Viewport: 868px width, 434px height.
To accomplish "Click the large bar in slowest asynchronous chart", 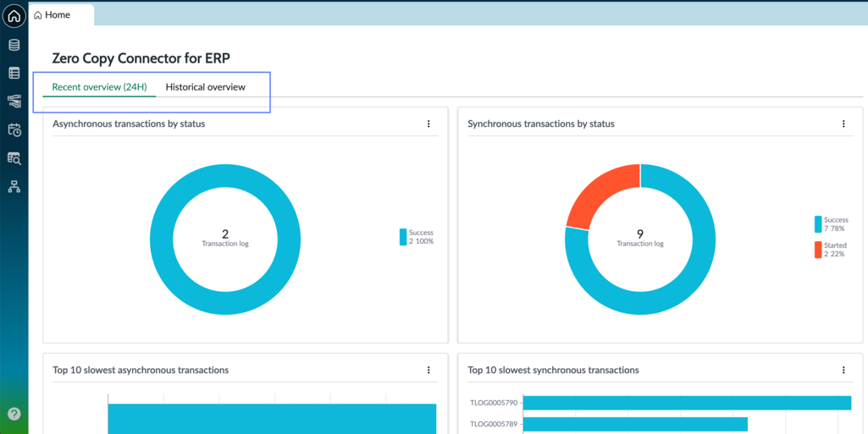I will [273, 419].
